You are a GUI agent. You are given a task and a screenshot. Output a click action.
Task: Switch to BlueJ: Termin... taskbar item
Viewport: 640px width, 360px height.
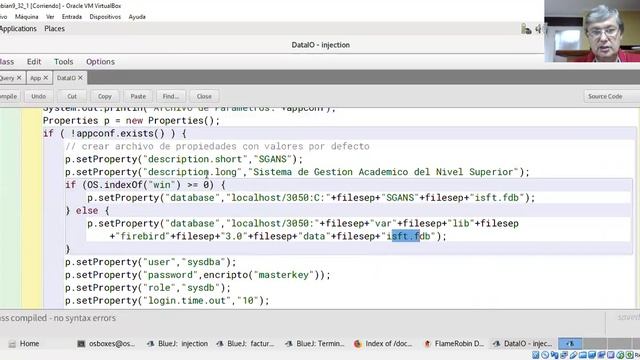click(315, 344)
